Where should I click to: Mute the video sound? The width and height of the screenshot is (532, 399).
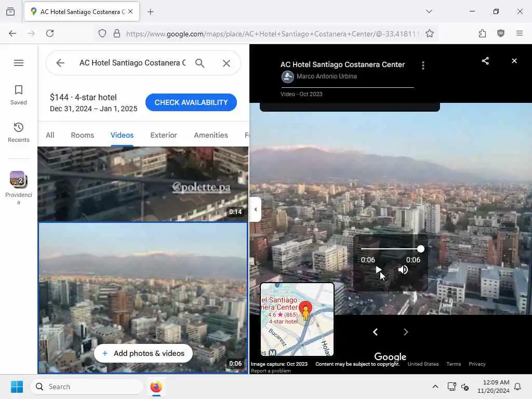click(403, 270)
